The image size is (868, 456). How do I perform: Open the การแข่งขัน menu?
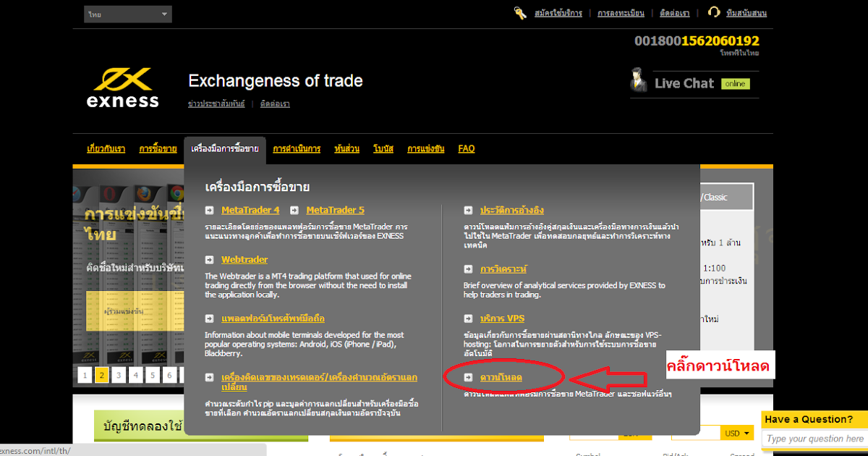tap(425, 149)
